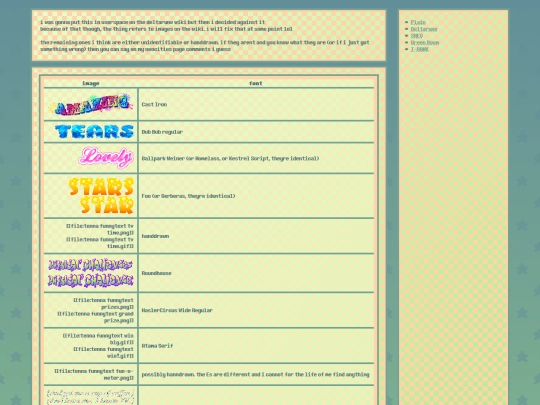
Task: Open the Deltarune link in the sidebar
Action: coord(424,29)
